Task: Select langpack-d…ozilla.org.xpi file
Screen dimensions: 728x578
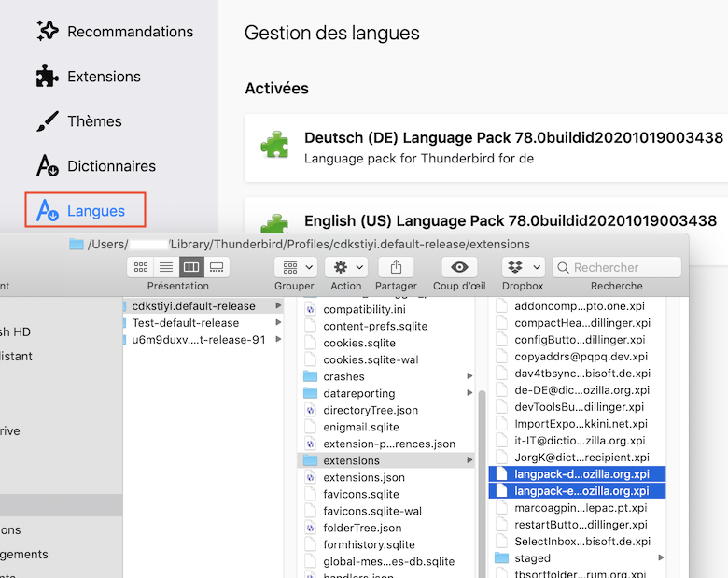Action: 577,474
